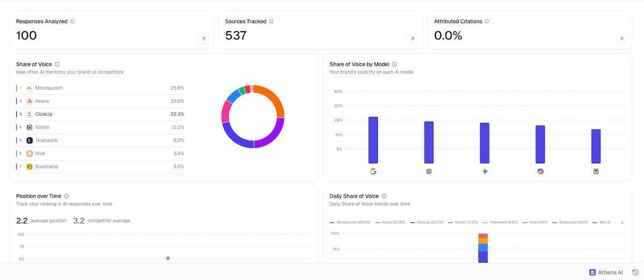
Task: Open Responses Analyzed details arrow button
Action: [x=203, y=39]
